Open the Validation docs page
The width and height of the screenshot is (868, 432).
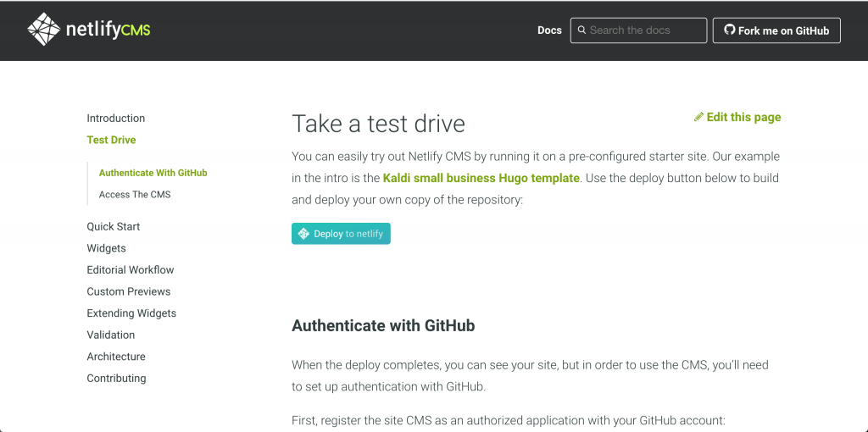pyautogui.click(x=111, y=335)
